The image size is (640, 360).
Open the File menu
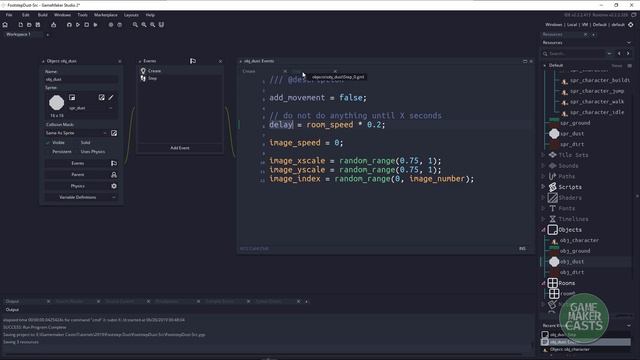point(9,15)
